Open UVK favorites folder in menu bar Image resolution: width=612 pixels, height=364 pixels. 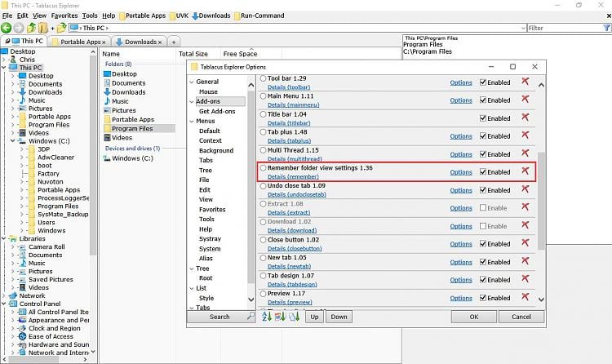(180, 16)
